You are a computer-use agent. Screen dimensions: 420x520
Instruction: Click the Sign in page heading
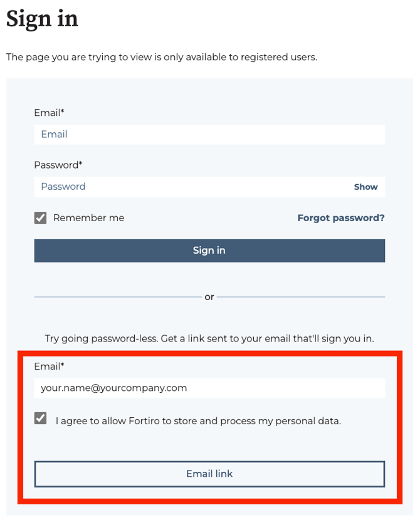click(x=42, y=19)
